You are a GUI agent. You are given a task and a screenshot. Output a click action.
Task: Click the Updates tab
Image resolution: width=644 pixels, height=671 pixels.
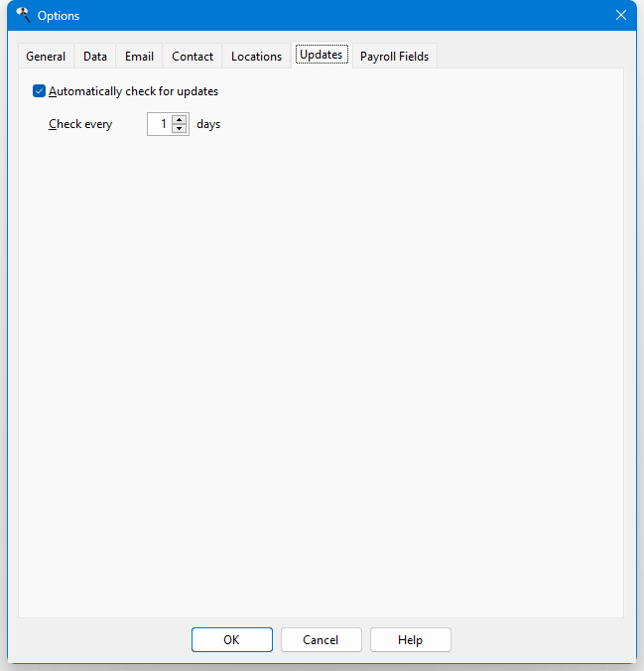tap(322, 55)
